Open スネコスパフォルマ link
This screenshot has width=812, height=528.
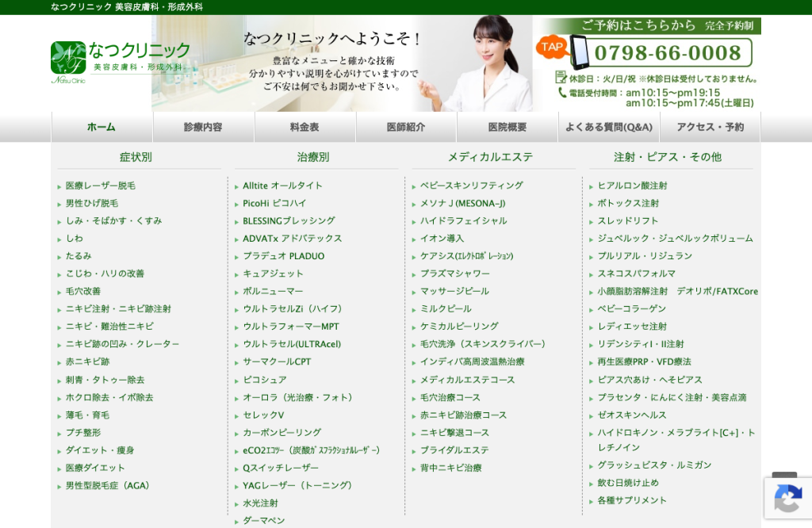(637, 274)
